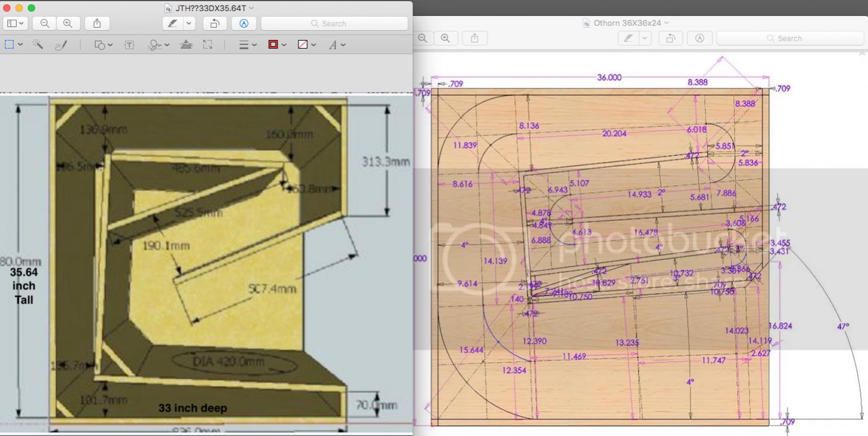Choose the Instant Alpha magic wand
Image resolution: width=868 pixels, height=436 pixels.
coord(38,44)
